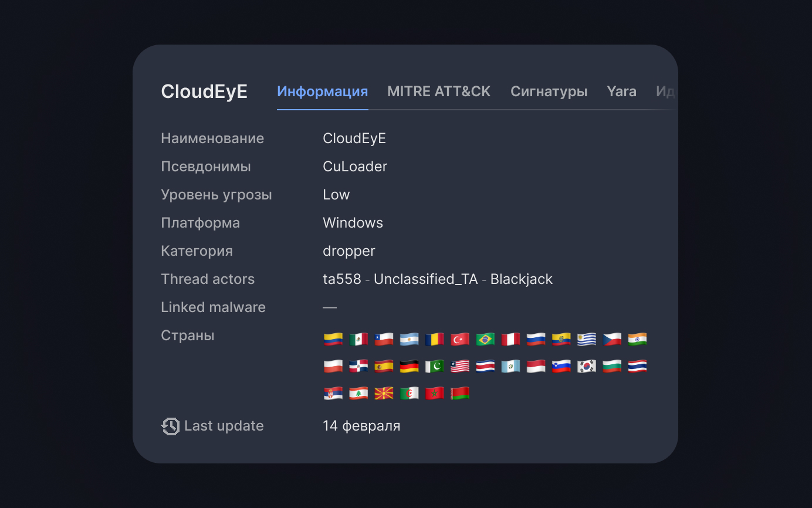The height and width of the screenshot is (508, 812).
Task: Select the Yara tab
Action: pyautogui.click(x=621, y=91)
